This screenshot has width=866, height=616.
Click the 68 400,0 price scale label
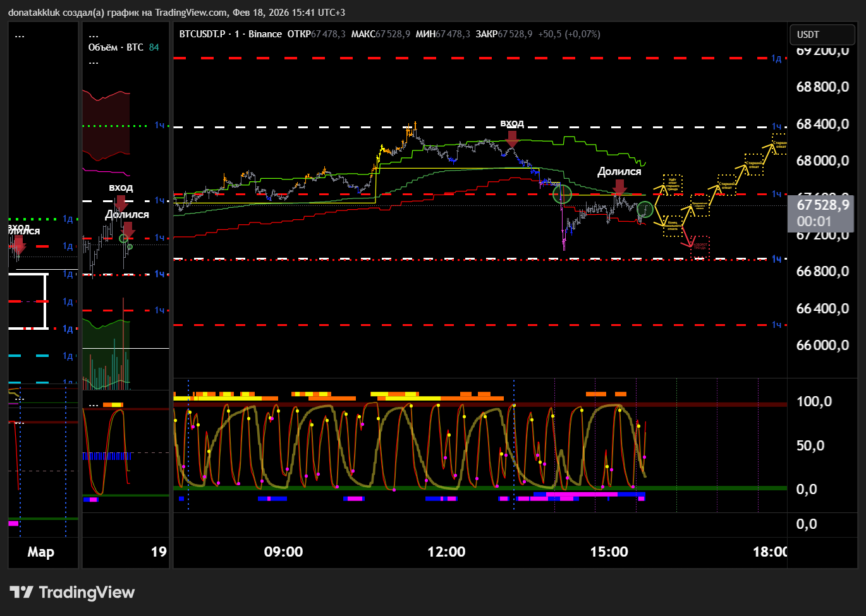click(x=822, y=124)
